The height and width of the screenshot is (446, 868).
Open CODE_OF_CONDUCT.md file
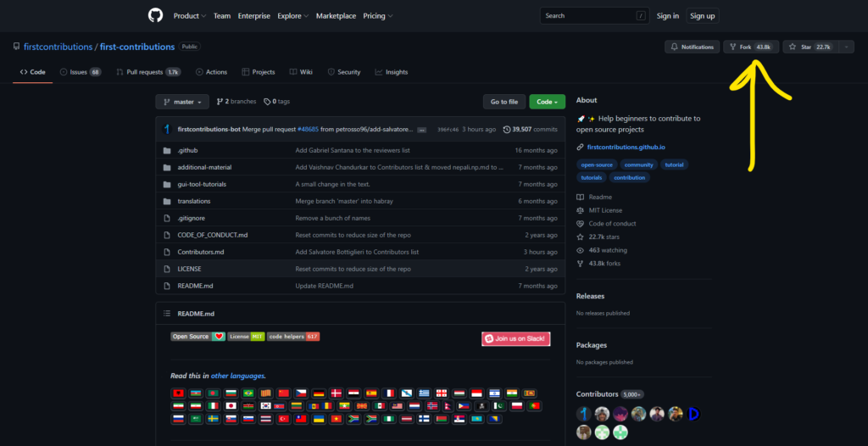[213, 235]
